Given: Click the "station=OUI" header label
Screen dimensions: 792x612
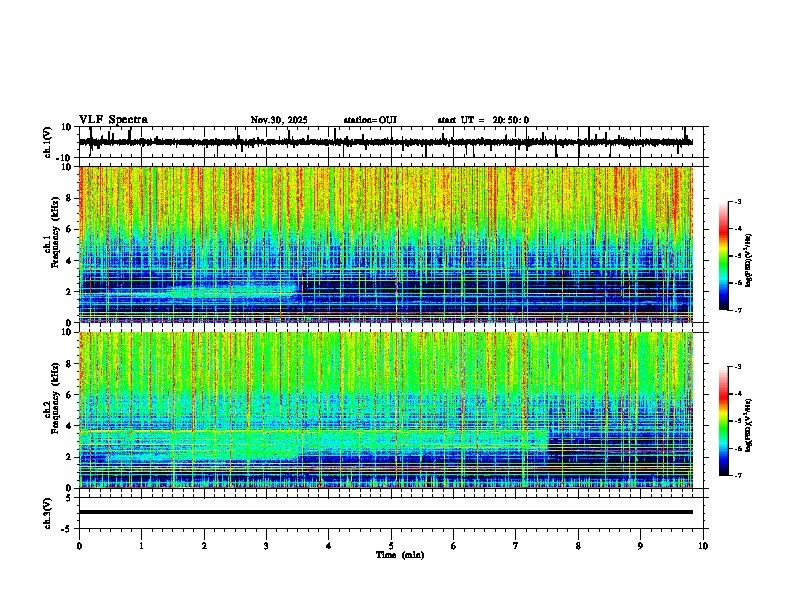Looking at the screenshot, I should (x=370, y=120).
